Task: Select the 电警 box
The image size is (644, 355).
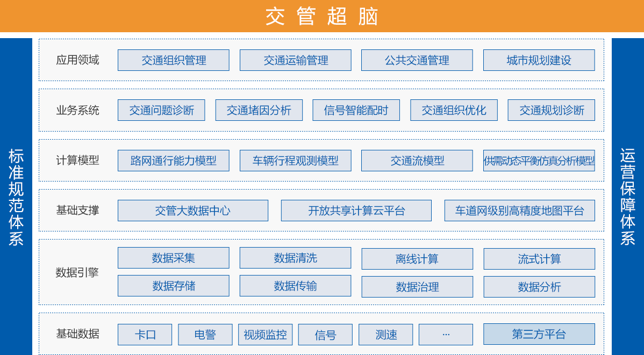Action: click(x=205, y=335)
